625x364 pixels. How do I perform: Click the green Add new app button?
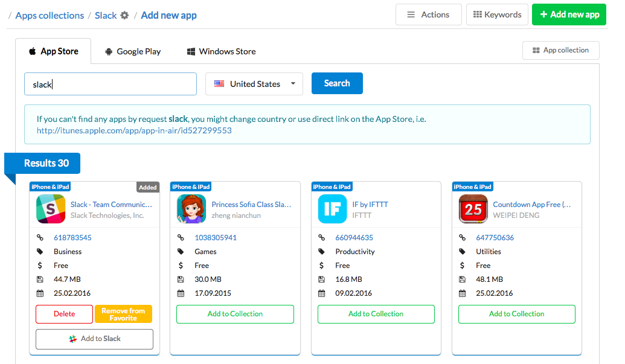[569, 14]
